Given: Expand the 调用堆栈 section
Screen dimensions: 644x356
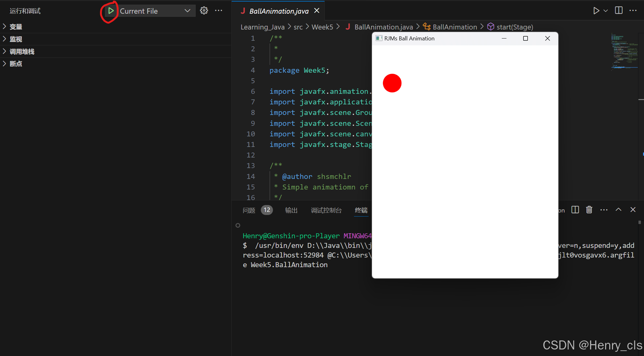Looking at the screenshot, I should pyautogui.click(x=22, y=52).
